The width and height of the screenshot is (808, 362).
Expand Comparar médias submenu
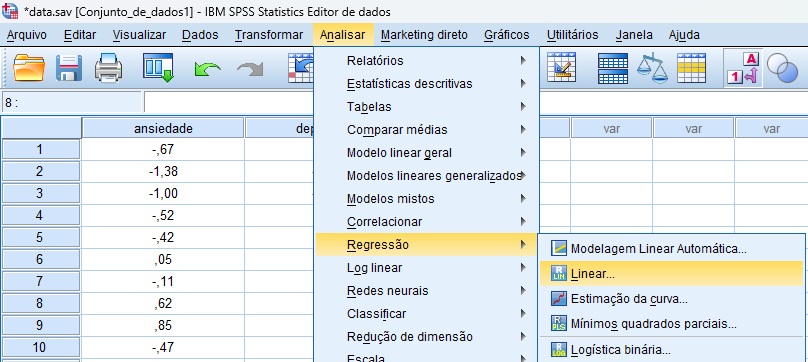426,130
